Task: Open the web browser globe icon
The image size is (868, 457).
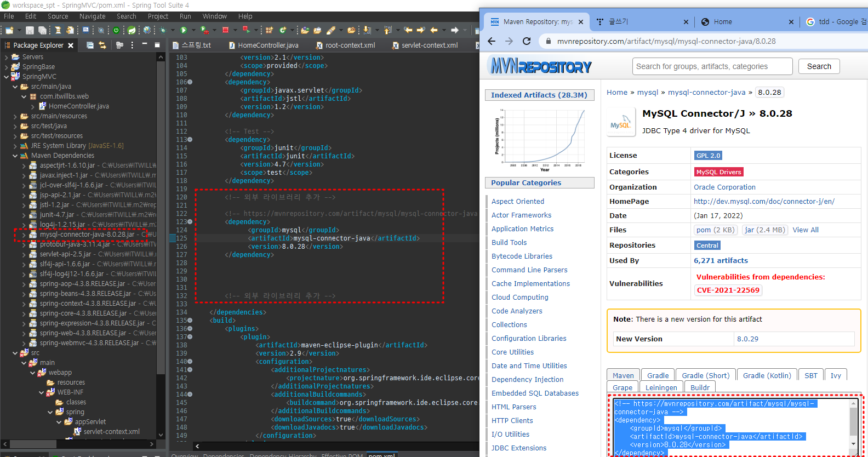Action: click(147, 30)
